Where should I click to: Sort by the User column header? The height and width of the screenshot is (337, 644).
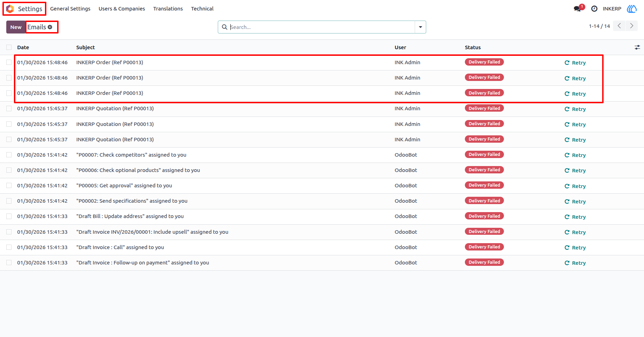400,47
